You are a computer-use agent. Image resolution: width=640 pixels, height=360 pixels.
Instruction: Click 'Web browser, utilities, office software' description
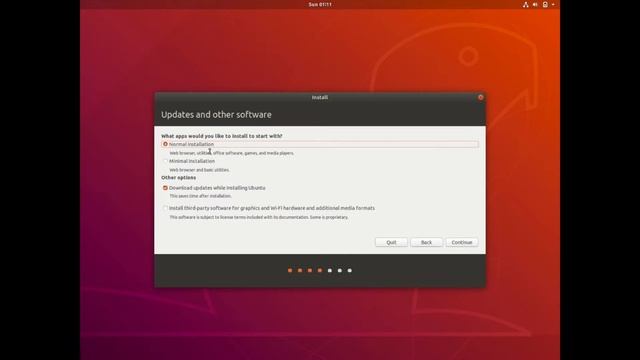tap(231, 153)
